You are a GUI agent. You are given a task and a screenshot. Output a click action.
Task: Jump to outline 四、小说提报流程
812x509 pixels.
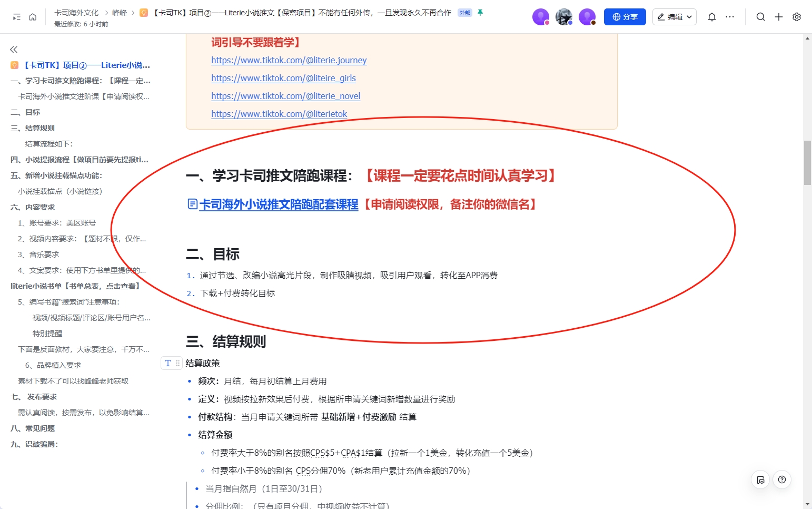(80, 160)
